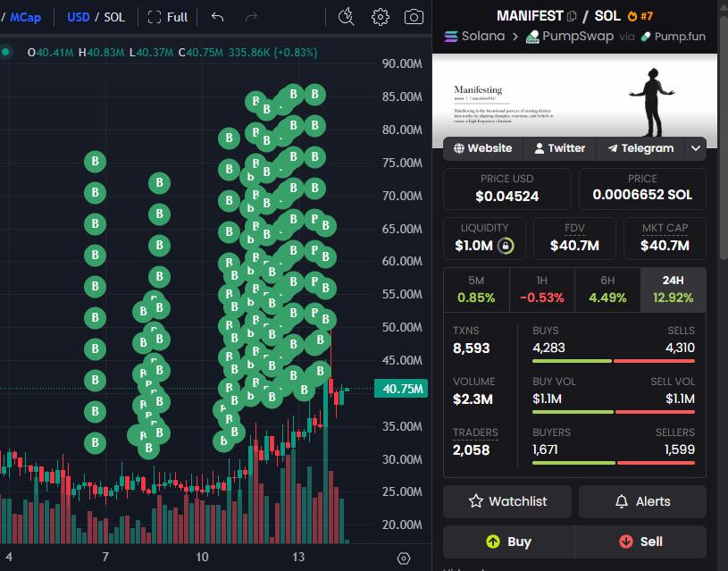This screenshot has width=728, height=571.
Task: Copy the MANIFEST token address icon
Action: [x=572, y=16]
